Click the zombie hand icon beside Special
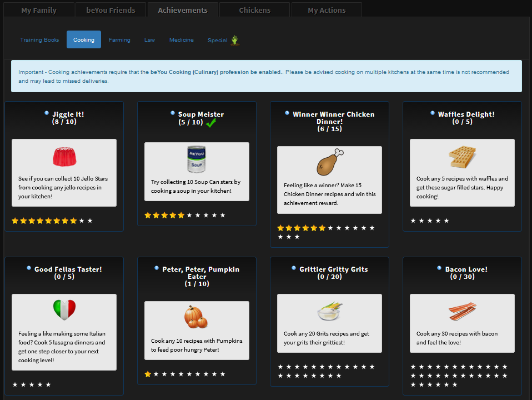This screenshot has width=532, height=400. (234, 39)
